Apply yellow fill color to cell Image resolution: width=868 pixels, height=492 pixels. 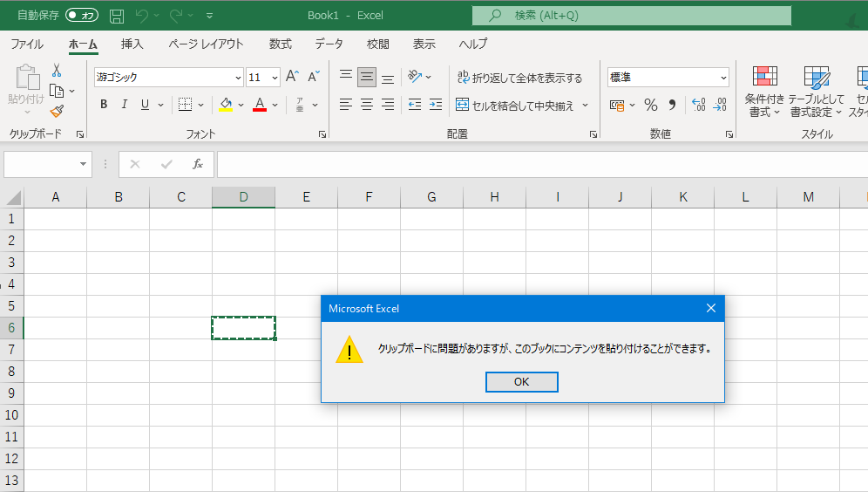(226, 105)
